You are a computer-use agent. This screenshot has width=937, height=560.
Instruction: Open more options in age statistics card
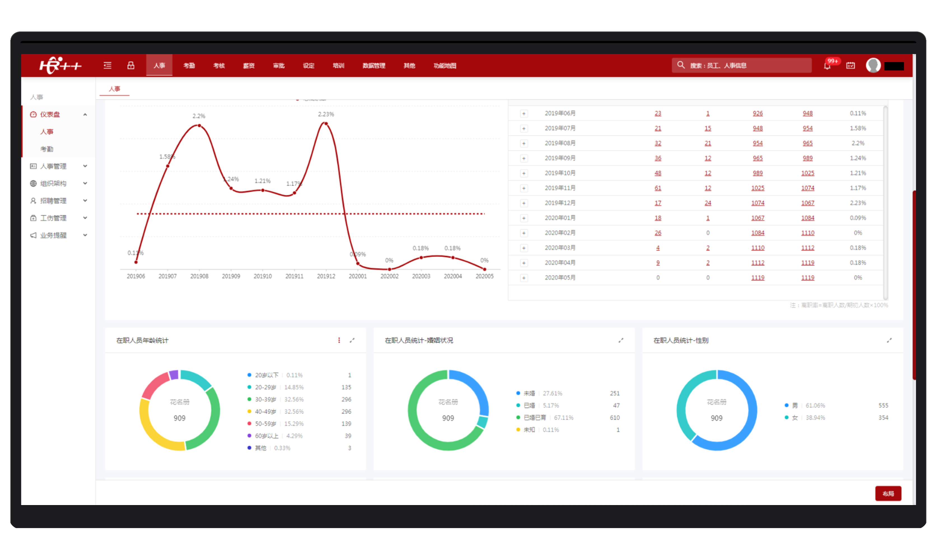tap(339, 340)
